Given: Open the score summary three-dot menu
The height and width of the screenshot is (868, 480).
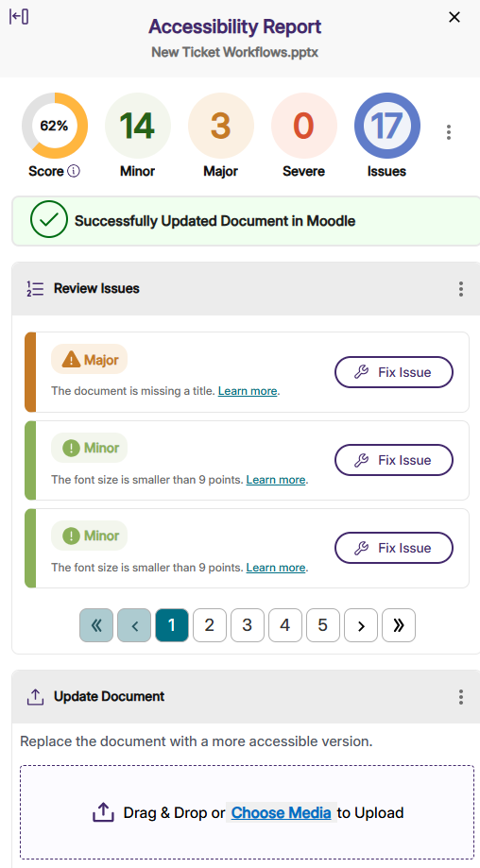Looking at the screenshot, I should coord(449,131).
